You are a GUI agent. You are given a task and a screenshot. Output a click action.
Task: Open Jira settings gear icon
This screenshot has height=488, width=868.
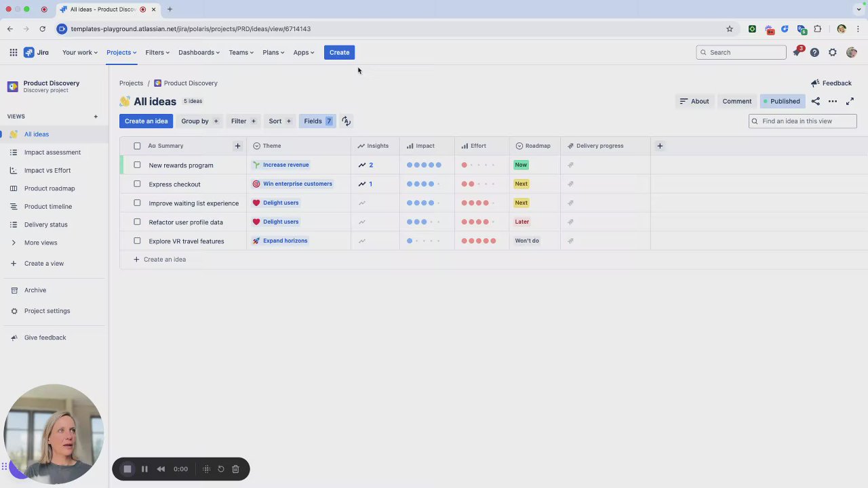[833, 52]
